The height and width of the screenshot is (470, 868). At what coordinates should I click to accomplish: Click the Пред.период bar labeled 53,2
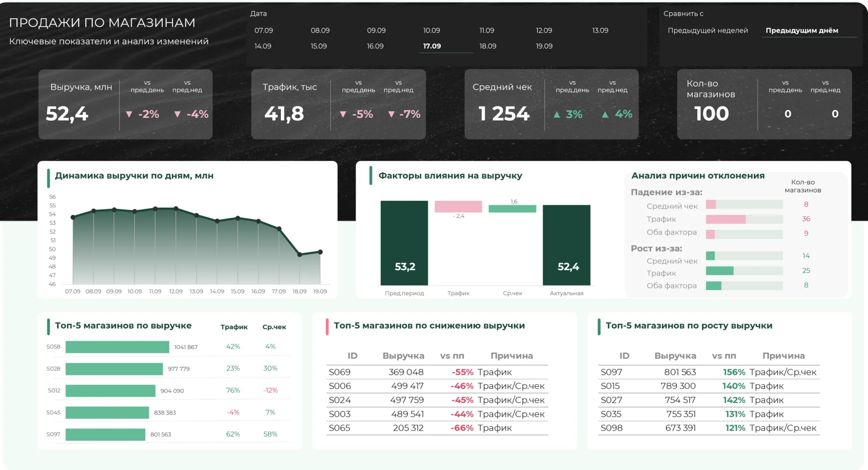pyautogui.click(x=404, y=243)
